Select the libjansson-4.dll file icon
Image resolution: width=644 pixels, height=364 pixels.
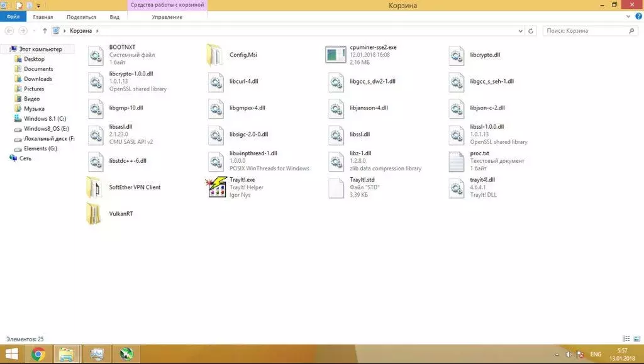(336, 109)
